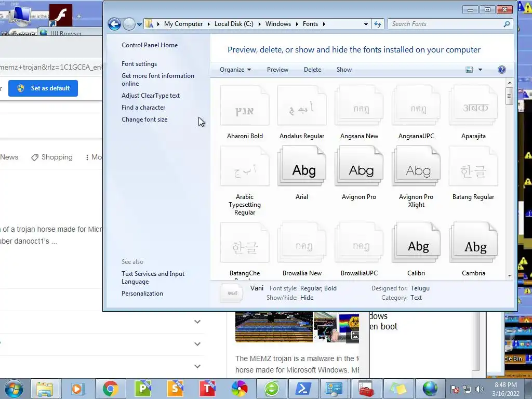
Task: Expand the arrow after Windows breadcrumb
Action: [x=297, y=24]
